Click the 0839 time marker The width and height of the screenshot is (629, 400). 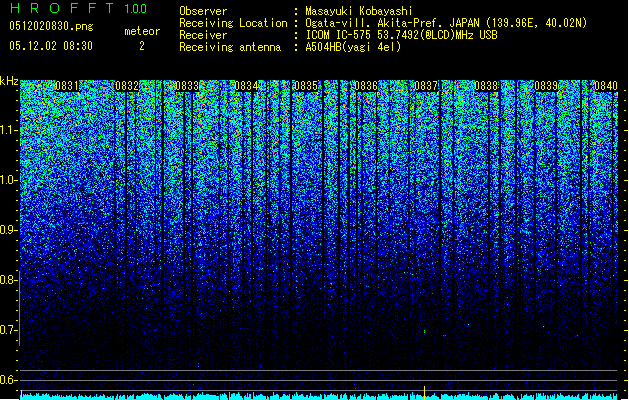[x=546, y=86]
